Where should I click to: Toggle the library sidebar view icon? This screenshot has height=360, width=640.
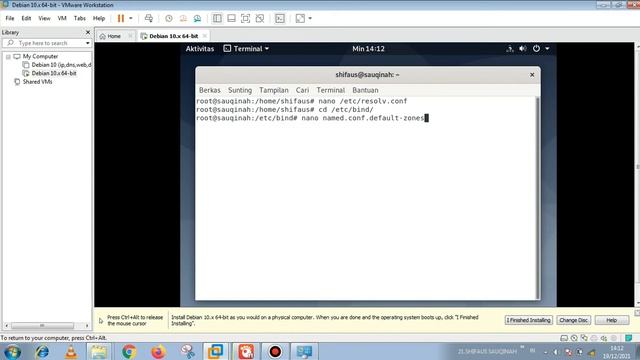[x=217, y=18]
